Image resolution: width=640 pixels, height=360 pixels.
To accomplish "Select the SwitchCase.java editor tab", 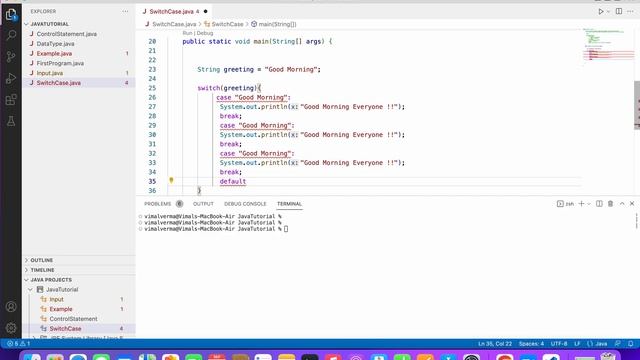I will click(175, 11).
